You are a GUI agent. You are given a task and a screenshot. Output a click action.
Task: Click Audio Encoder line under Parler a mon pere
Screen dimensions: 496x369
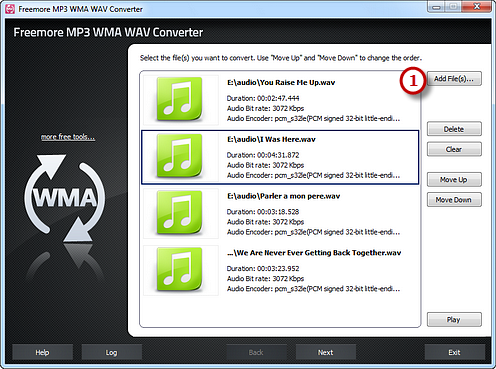click(313, 232)
